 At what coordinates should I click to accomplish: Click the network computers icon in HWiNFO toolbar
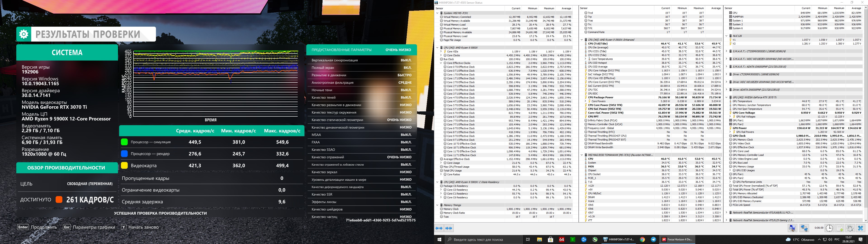804,228
